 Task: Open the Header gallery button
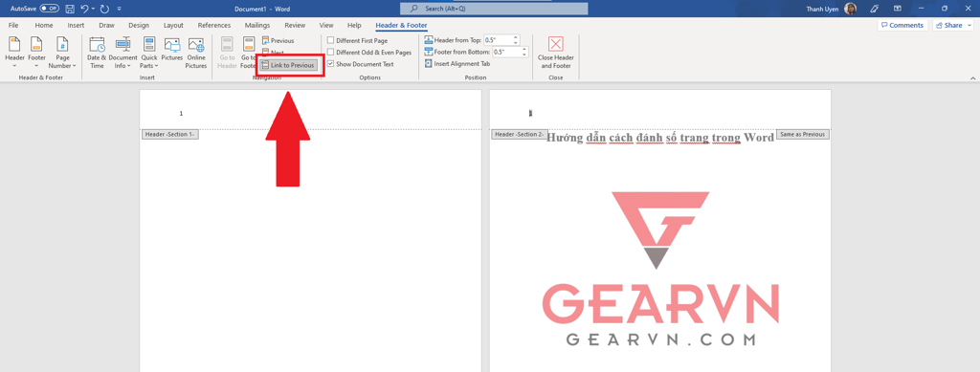coord(14,53)
